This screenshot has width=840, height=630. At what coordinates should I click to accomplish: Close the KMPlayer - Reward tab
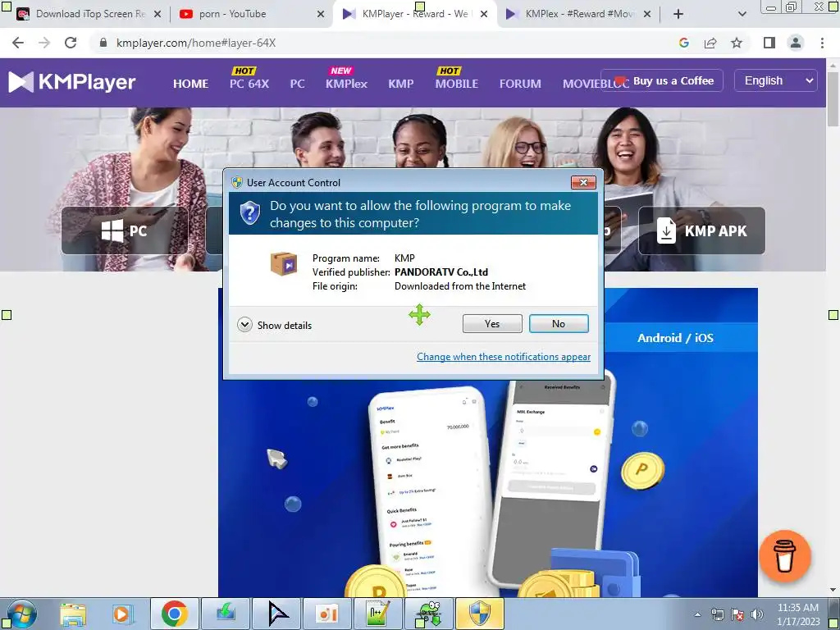484,14
